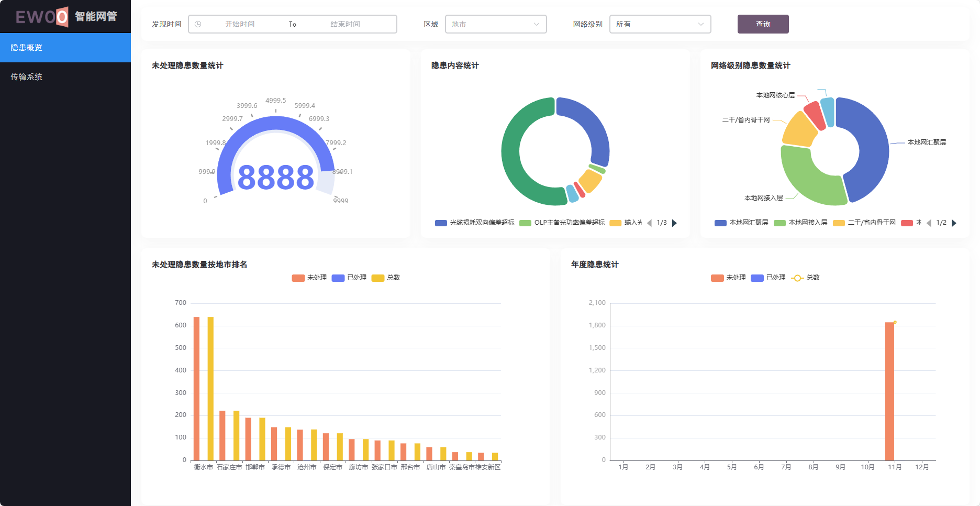Click the 未处理隐患数量统计 panel title
The image size is (980, 506).
[187, 65]
